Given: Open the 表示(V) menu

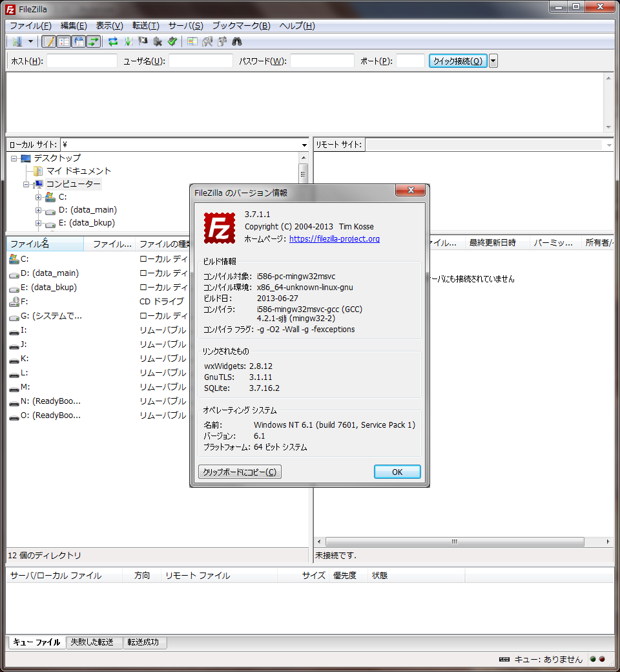Looking at the screenshot, I should point(109,26).
